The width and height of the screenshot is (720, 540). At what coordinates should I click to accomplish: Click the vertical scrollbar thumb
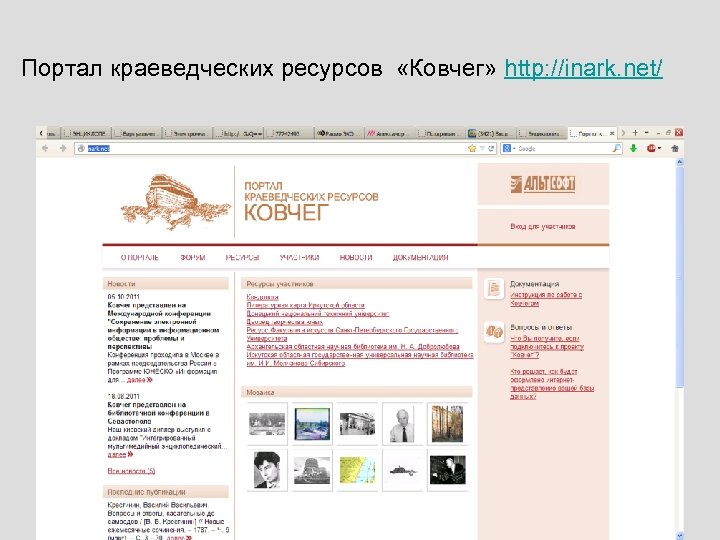(x=680, y=278)
